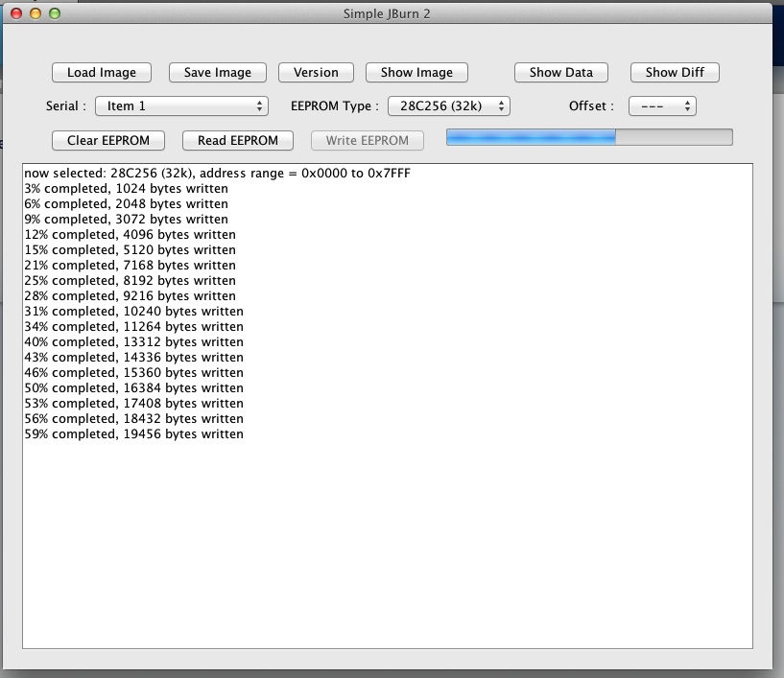Image resolution: width=784 pixels, height=678 pixels.
Task: Click the Load Image button
Action: (101, 73)
